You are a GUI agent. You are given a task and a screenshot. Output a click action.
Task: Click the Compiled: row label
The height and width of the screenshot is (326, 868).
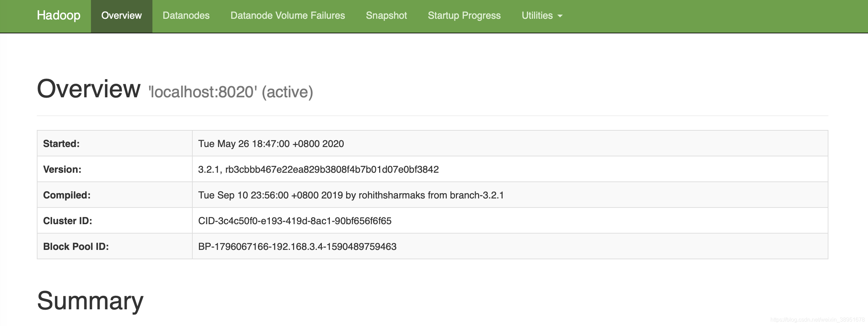(x=67, y=195)
